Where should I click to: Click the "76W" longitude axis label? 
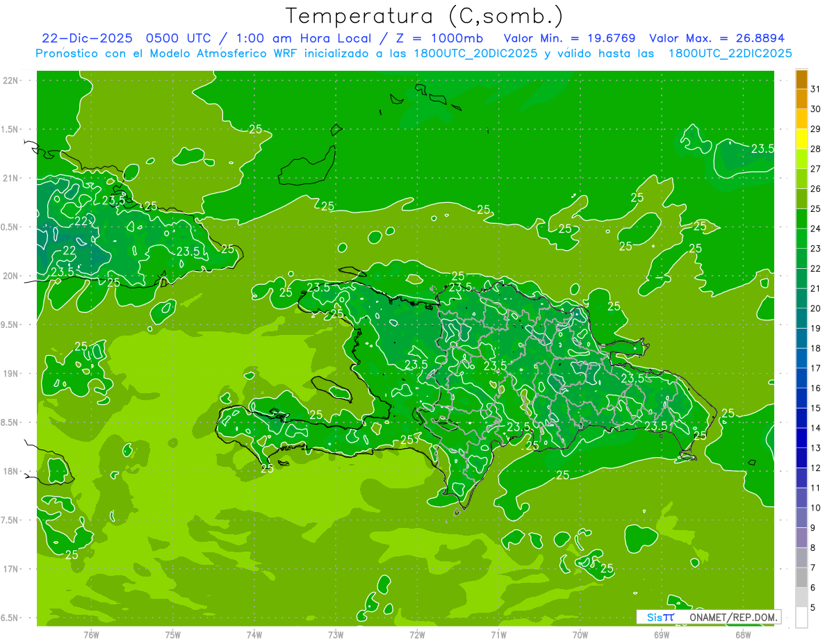[x=91, y=634]
